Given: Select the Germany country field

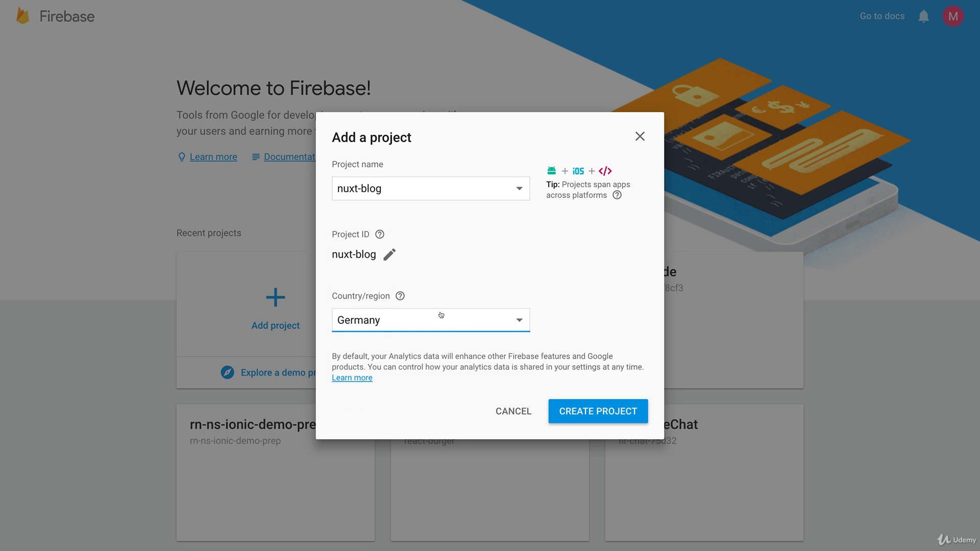Looking at the screenshot, I should point(431,320).
